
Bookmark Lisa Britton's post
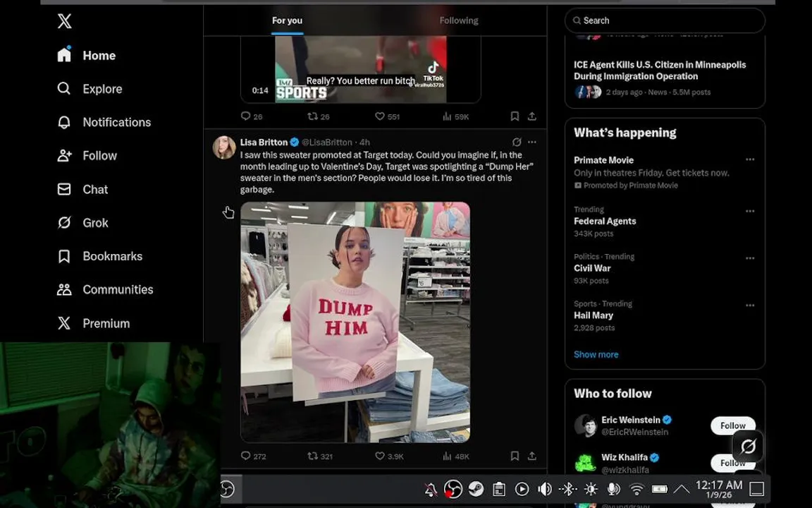tap(515, 456)
